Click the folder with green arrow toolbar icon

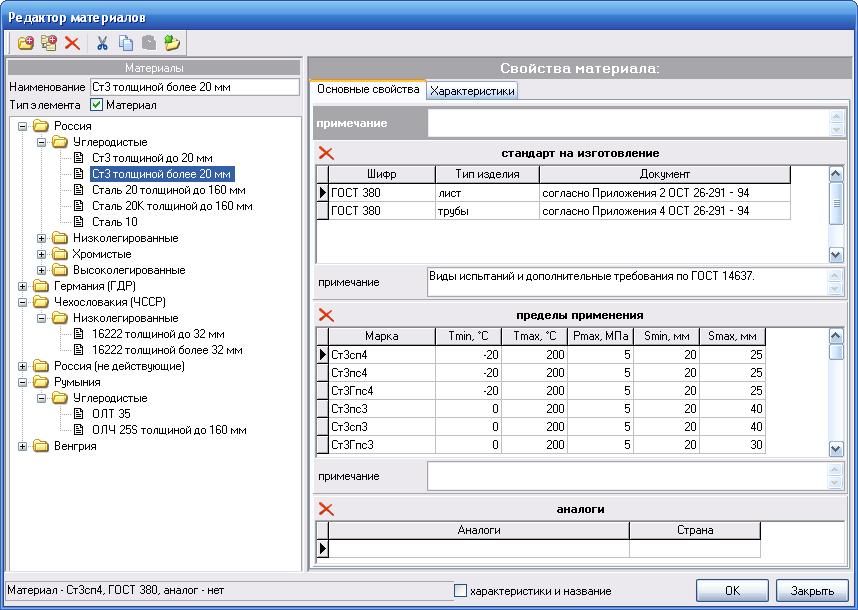[172, 43]
